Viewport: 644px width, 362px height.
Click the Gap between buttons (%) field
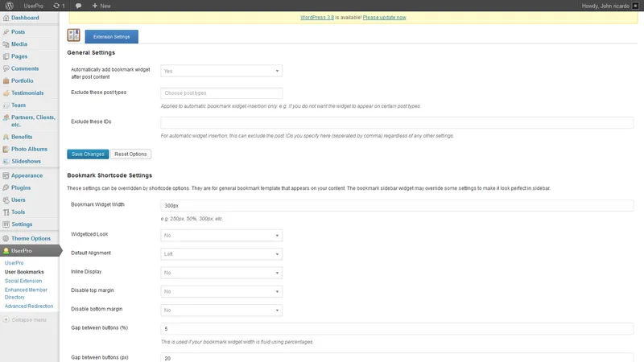click(397, 329)
